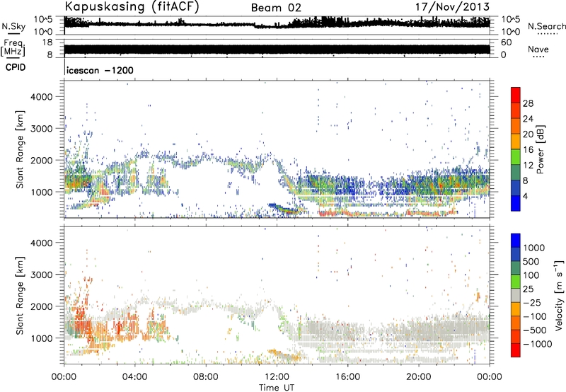Pick the light green power segment between 12 and 16
This screenshot has width=566, height=392.
point(516,157)
